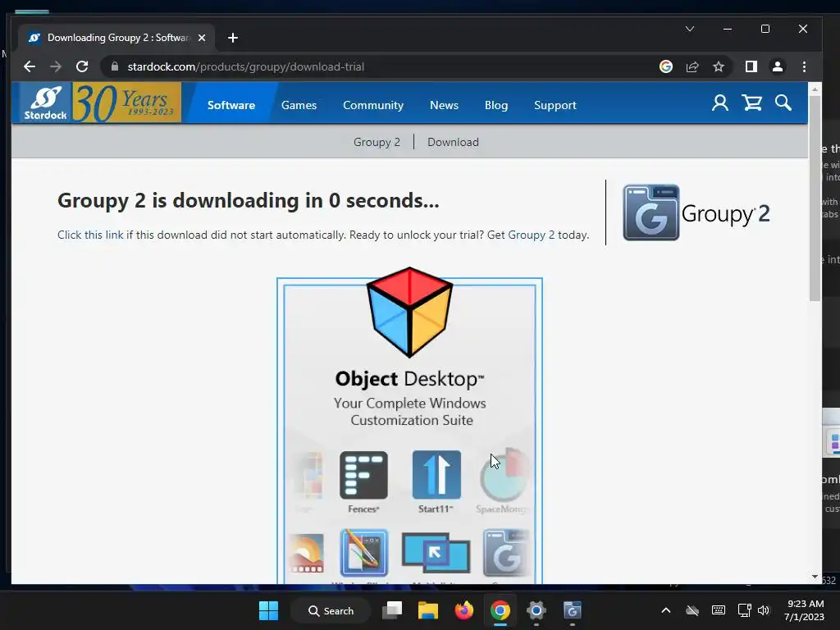840x630 pixels.
Task: Select the Downloading Groupy 2 tab
Action: coord(116,38)
